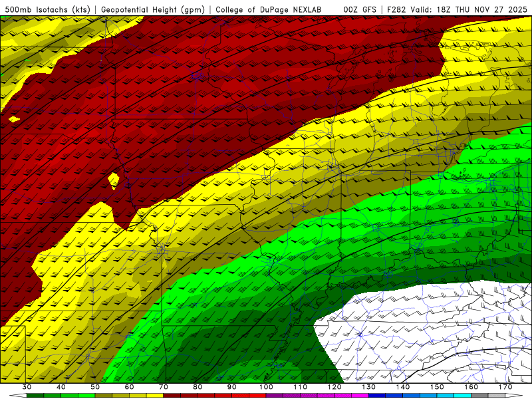Click the '60' scale label
532x399 pixels.
click(x=129, y=387)
